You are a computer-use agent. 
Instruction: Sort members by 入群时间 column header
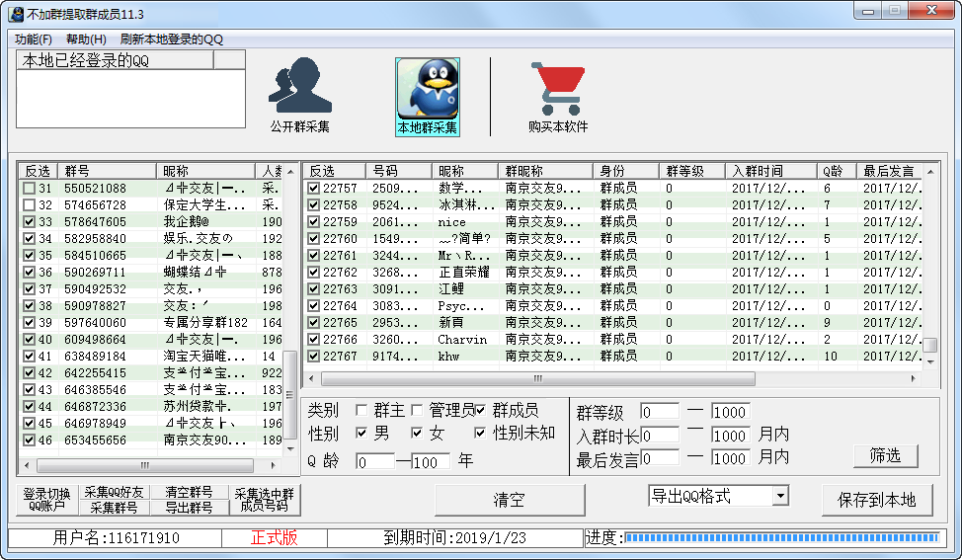click(771, 171)
